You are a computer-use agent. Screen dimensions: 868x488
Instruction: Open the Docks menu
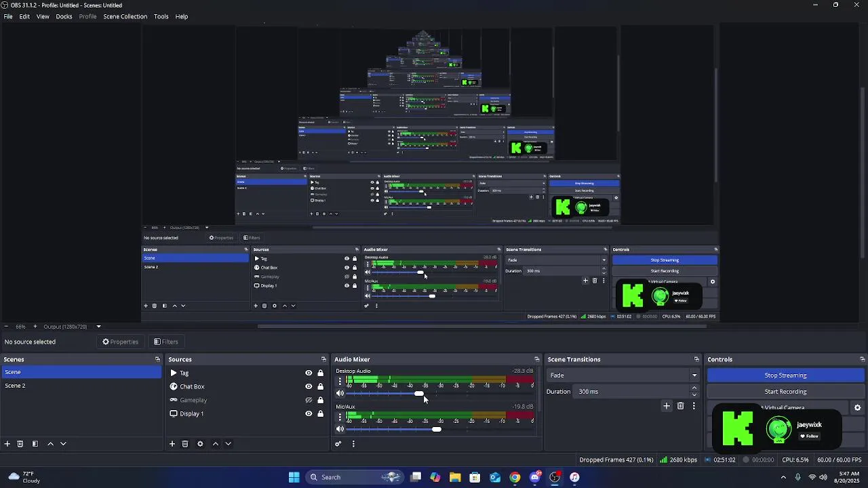pyautogui.click(x=64, y=16)
